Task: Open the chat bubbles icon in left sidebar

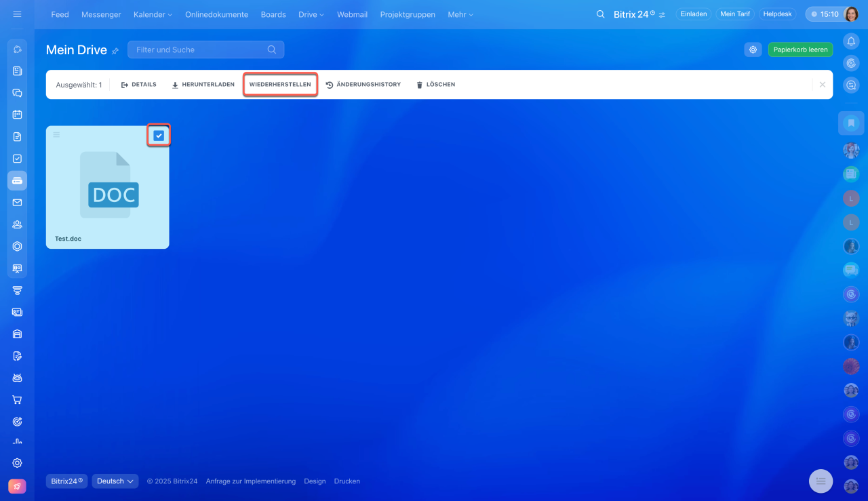Action: tap(18, 93)
